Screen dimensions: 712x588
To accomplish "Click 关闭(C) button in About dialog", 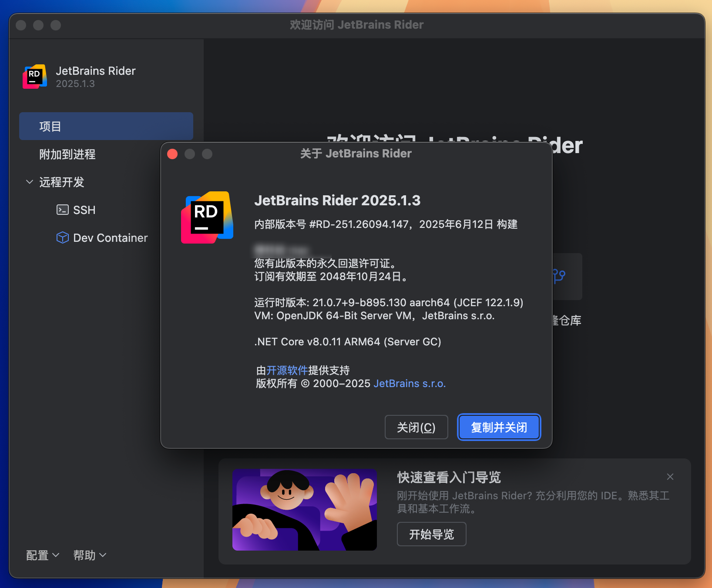I will click(416, 427).
